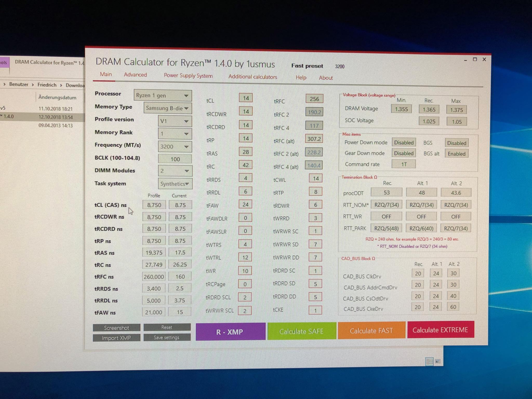The height and width of the screenshot is (399, 532).
Task: Expand the Frequency (MT/s) dropdown
Action: click(175, 147)
